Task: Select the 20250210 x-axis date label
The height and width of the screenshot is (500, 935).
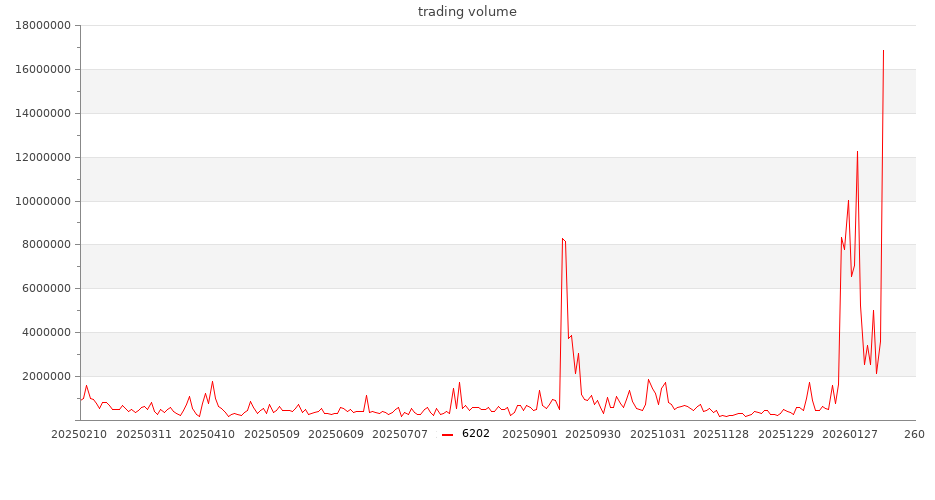Action: 79,434
